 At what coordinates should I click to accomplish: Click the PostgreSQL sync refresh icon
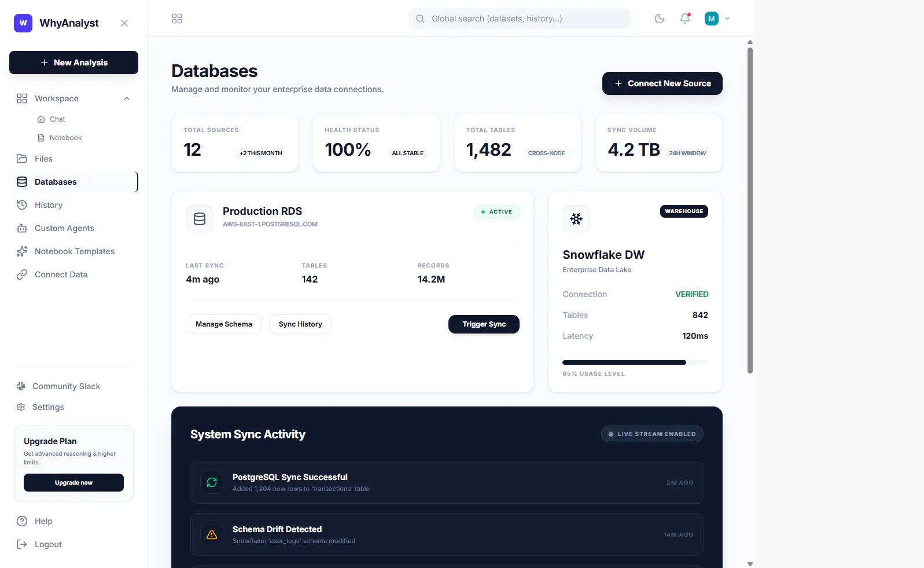[212, 482]
